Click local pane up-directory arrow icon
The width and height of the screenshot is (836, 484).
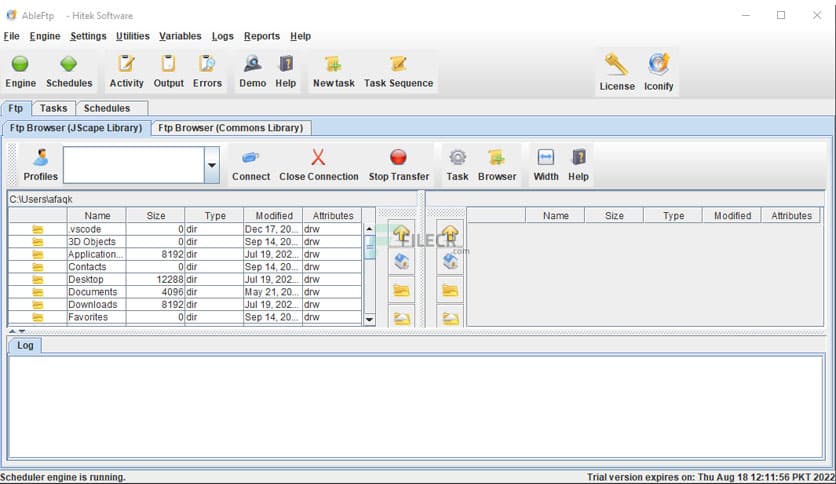pos(401,233)
